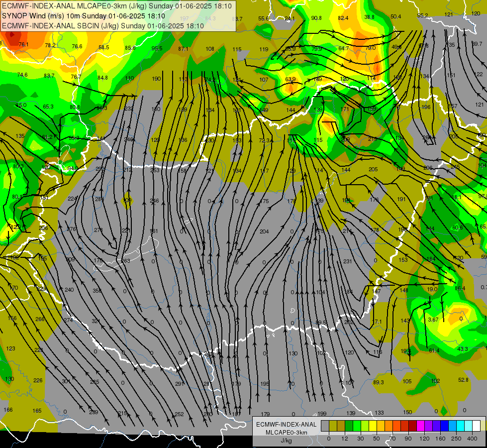Click the map value '52.8'
The image size is (487, 448).
[x=463, y=380]
